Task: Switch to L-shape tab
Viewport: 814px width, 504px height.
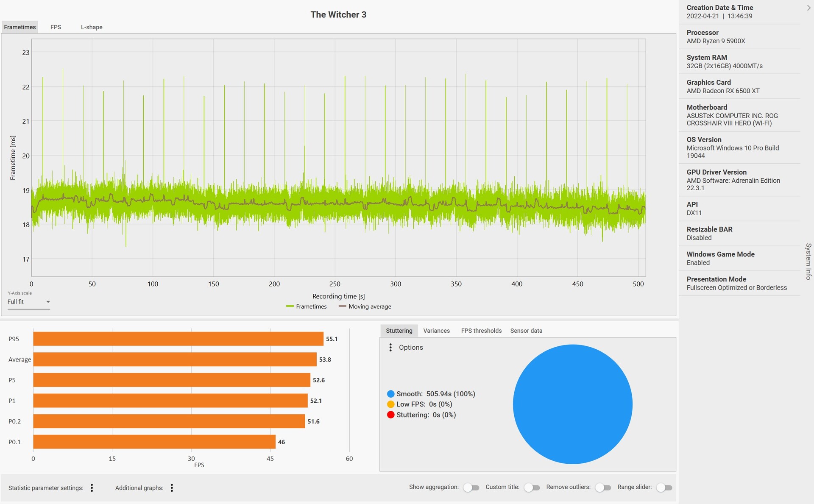Action: [92, 27]
